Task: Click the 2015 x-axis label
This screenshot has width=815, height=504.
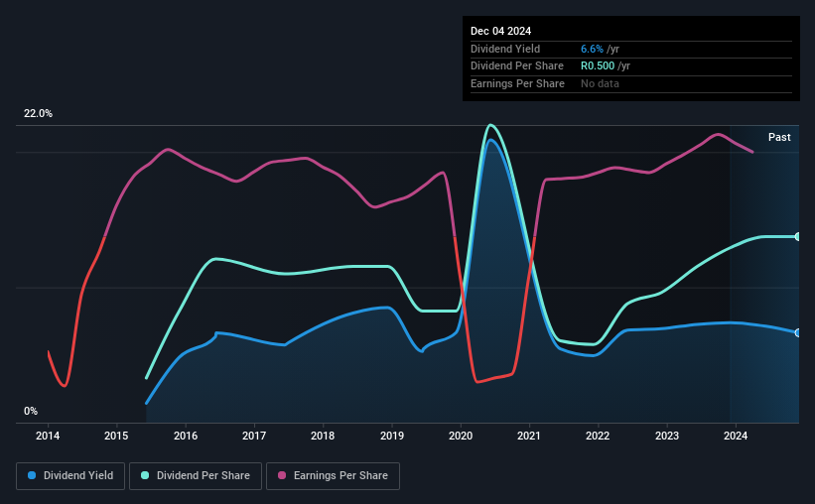Action: coord(116,436)
